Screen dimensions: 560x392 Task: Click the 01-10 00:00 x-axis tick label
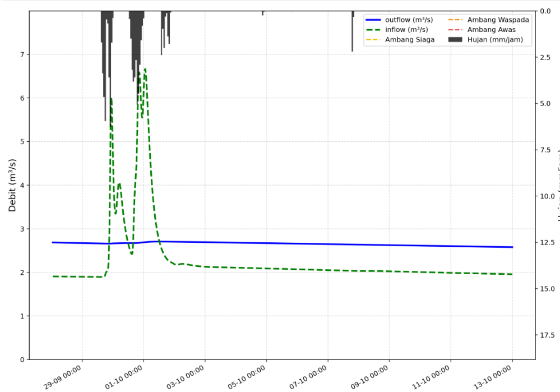coord(125,376)
